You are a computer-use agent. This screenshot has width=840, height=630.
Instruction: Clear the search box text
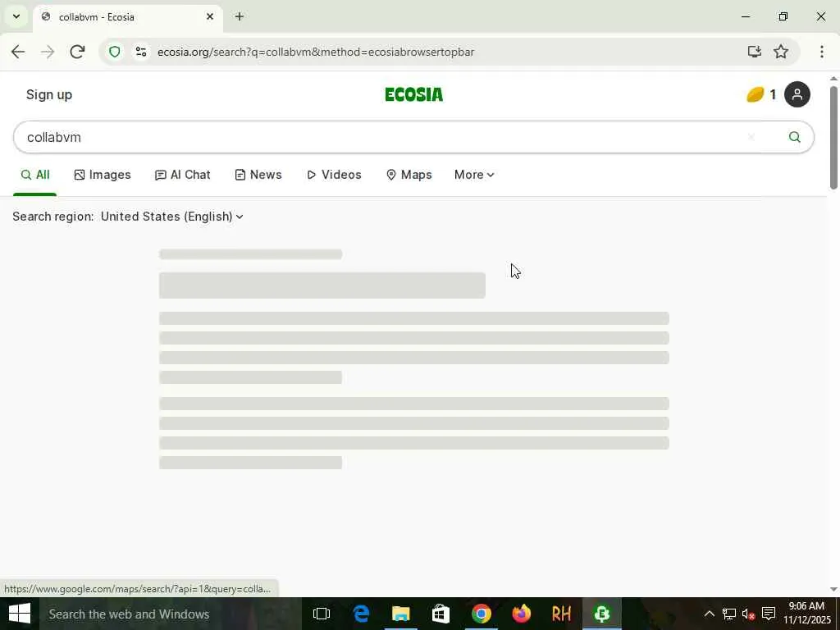751,137
